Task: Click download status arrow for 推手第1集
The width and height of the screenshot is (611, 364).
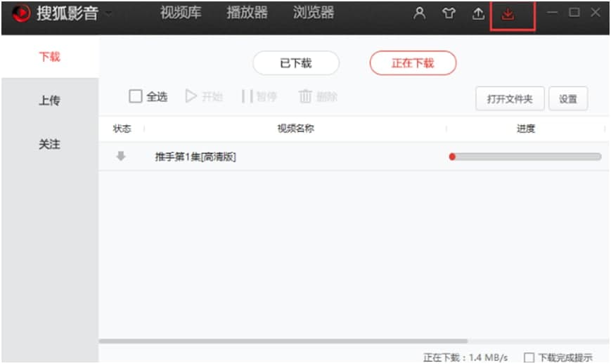Action: click(x=121, y=156)
